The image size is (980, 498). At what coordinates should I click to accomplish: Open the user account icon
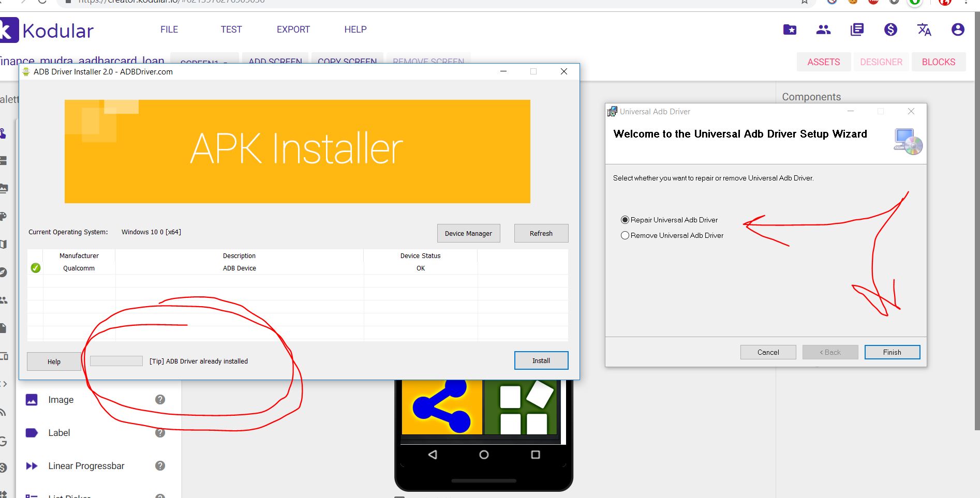958,30
